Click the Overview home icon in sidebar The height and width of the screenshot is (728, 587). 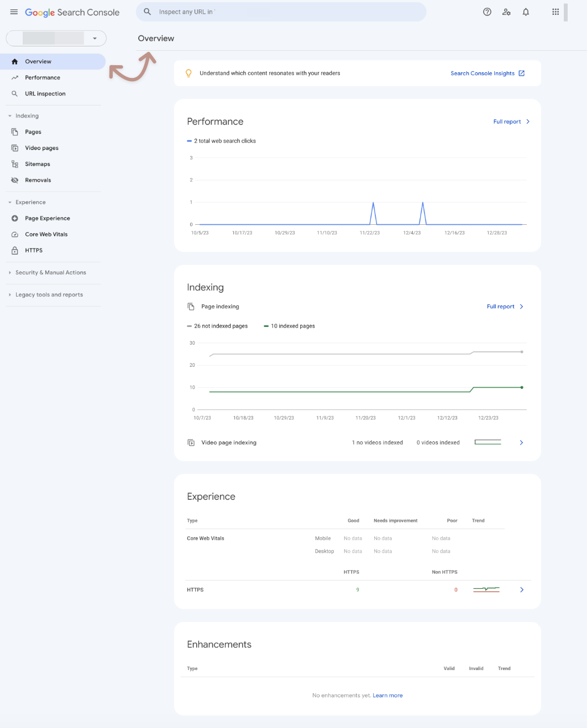pos(15,61)
